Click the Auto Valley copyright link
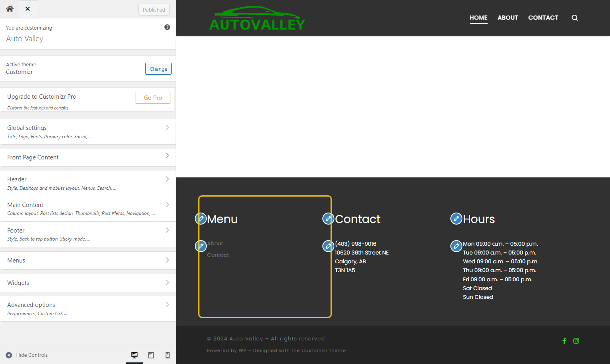 [246, 338]
